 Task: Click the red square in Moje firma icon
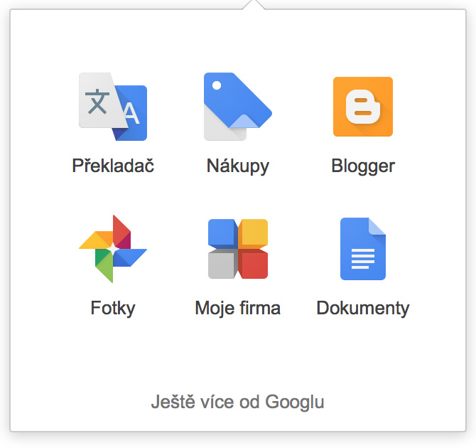click(x=254, y=265)
